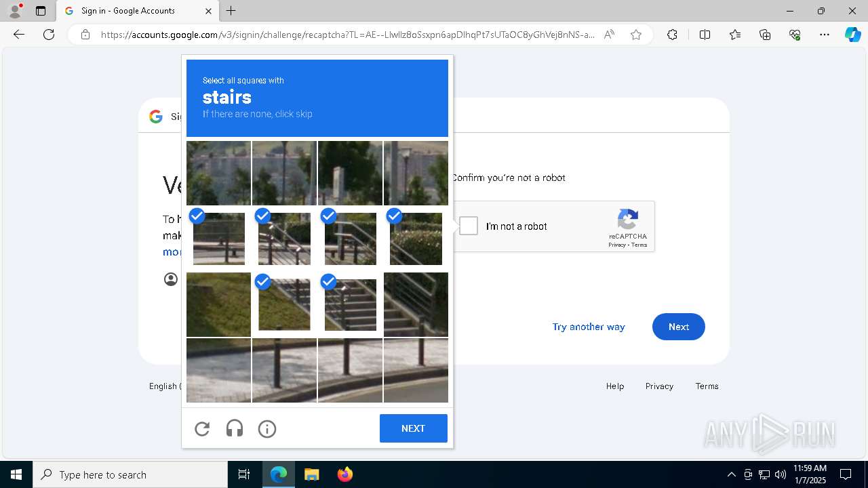Image resolution: width=868 pixels, height=488 pixels.
Task: Tick the I'm not a robot checkbox
Action: click(469, 226)
